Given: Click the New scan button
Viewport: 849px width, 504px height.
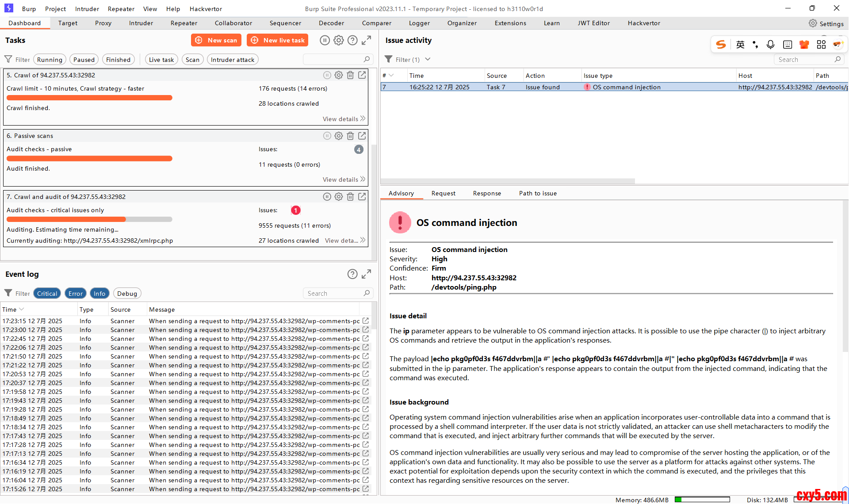Looking at the screenshot, I should coord(216,40).
